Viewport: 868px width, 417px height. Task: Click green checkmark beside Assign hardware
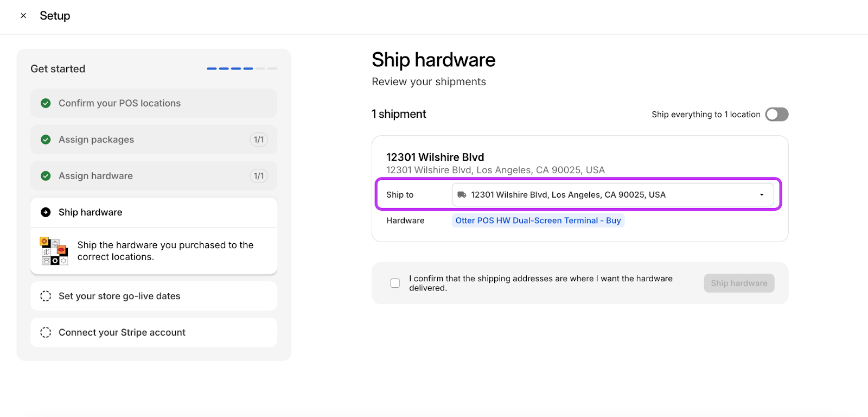(46, 176)
